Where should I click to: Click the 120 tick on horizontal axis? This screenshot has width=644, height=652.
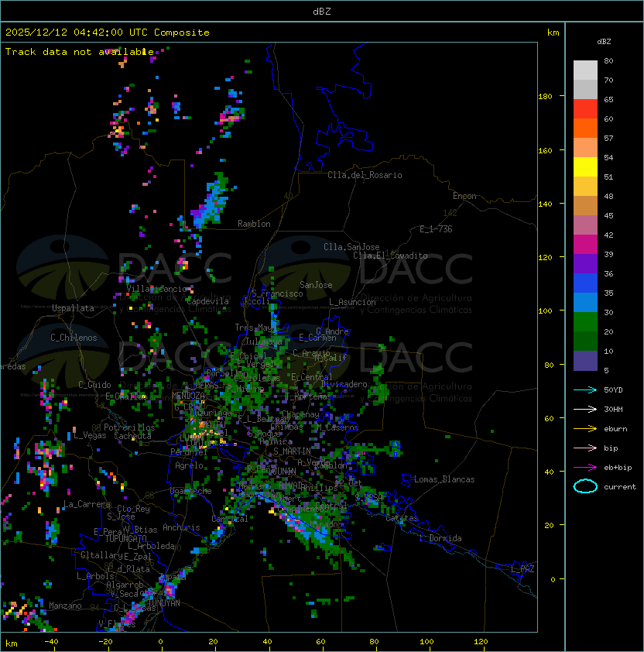481,642
